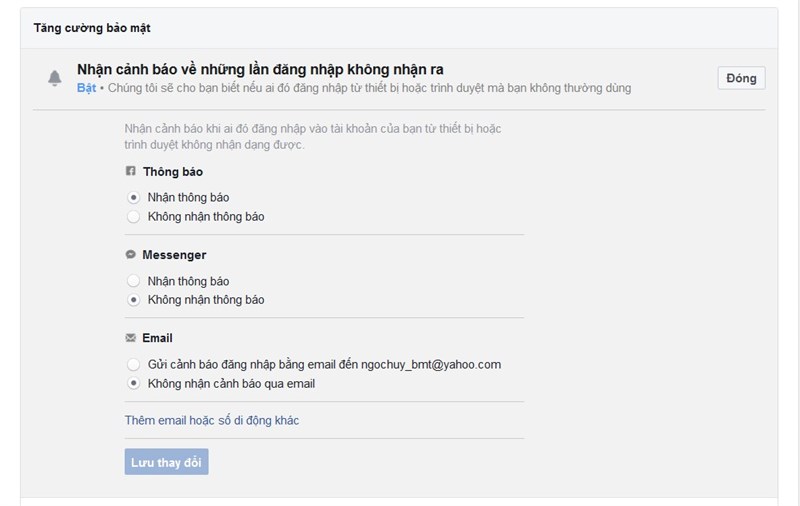Click the Email envelope icon
This screenshot has width=800, height=506.
click(x=131, y=338)
